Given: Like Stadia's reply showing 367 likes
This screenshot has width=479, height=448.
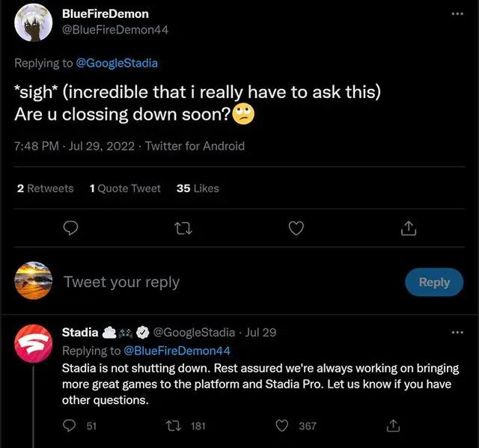Looking at the screenshot, I should [282, 426].
